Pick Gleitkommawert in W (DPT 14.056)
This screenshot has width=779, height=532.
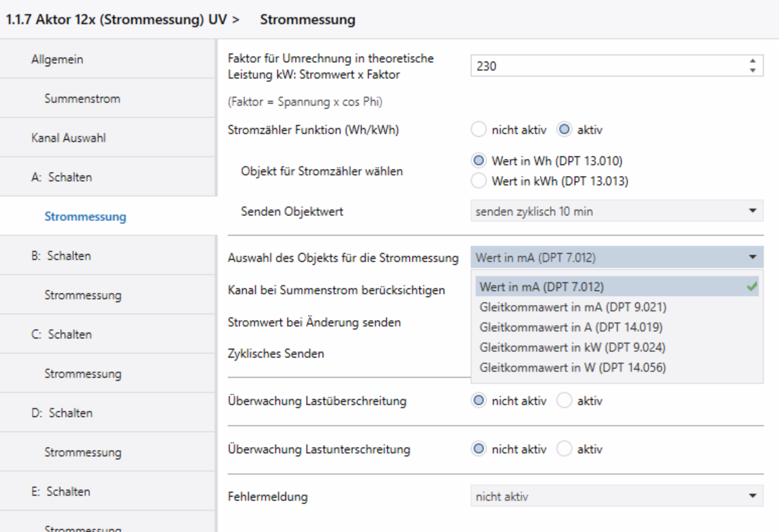pyautogui.click(x=572, y=367)
